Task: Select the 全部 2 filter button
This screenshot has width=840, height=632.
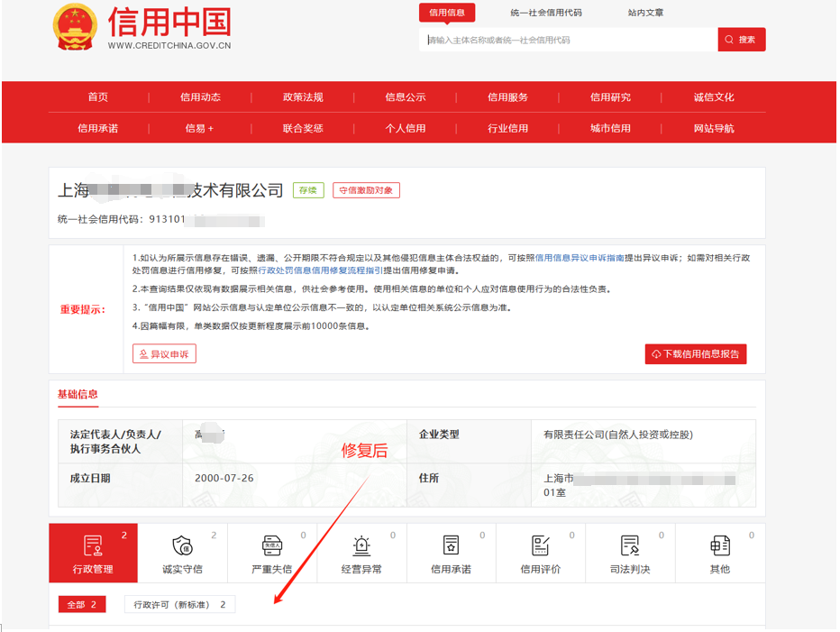Action: (x=82, y=604)
